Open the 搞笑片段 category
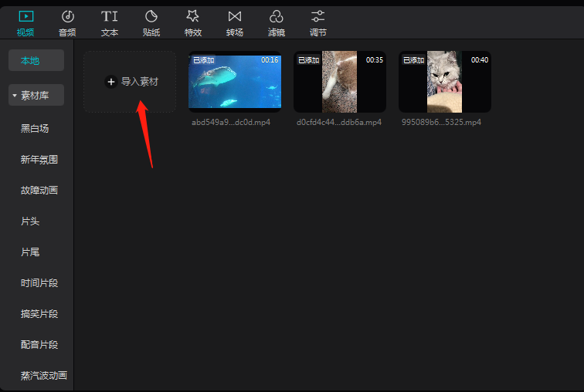The width and height of the screenshot is (584, 392). pos(39,314)
